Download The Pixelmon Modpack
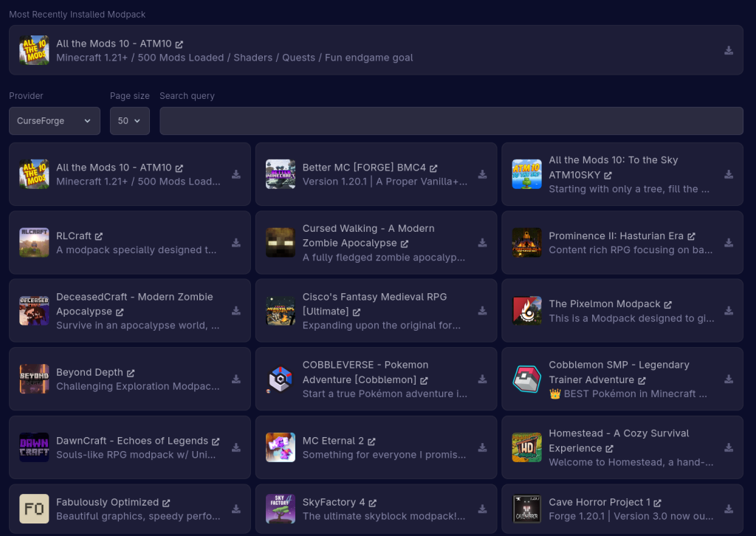This screenshot has height=536, width=756. pyautogui.click(x=728, y=311)
